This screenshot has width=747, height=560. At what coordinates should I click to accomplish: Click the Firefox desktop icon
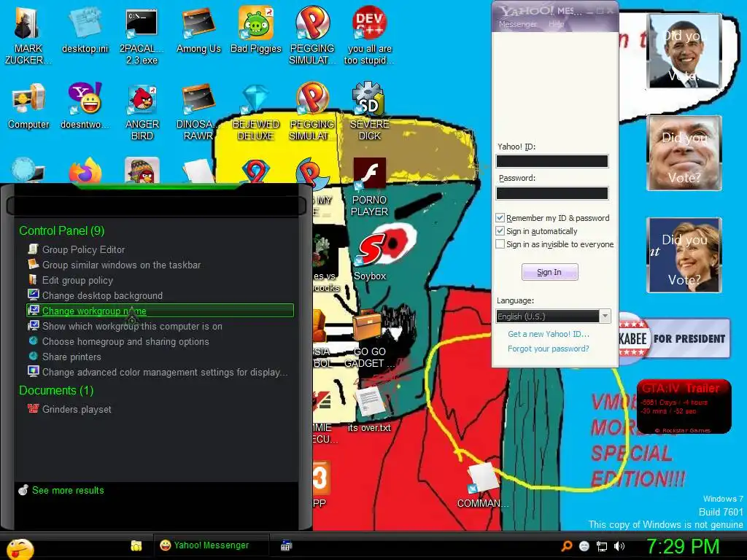85,171
